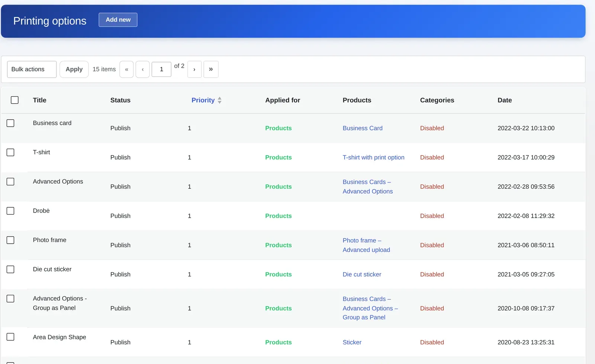Image resolution: width=595 pixels, height=364 pixels.
Task: Click the Printing options heading
Action: click(50, 21)
